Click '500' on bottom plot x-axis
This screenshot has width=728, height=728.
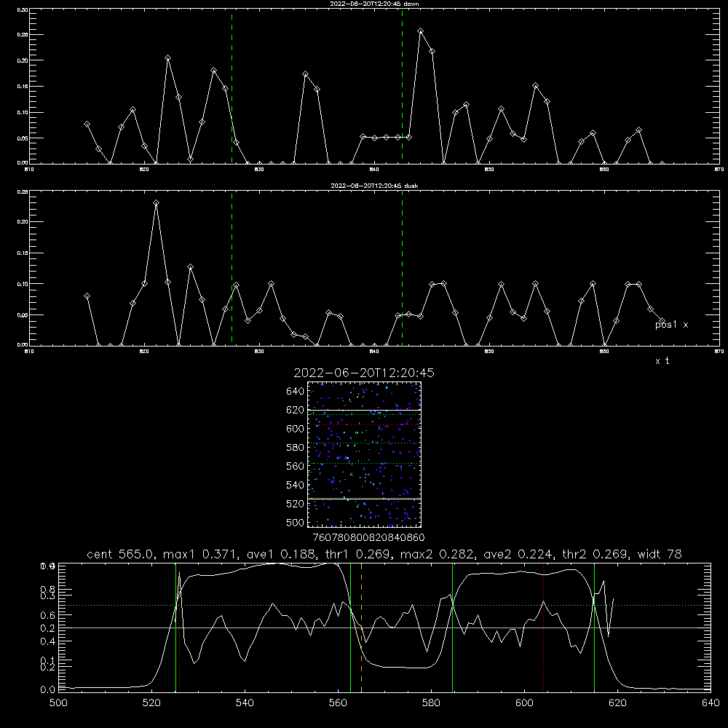(58, 703)
